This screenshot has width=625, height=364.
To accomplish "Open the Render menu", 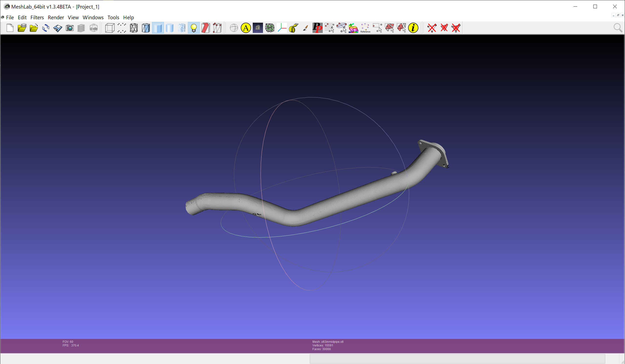I will (56, 17).
